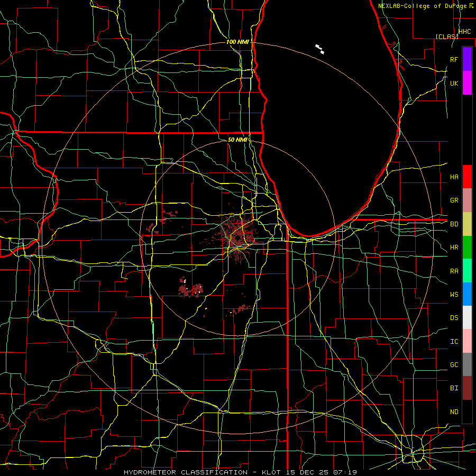The width and height of the screenshot is (476, 476).
Task: Click the IC pink legend swatch
Action: click(467, 341)
